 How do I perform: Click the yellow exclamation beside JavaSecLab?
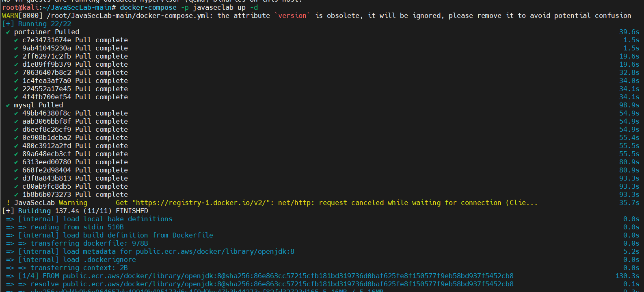(8, 203)
